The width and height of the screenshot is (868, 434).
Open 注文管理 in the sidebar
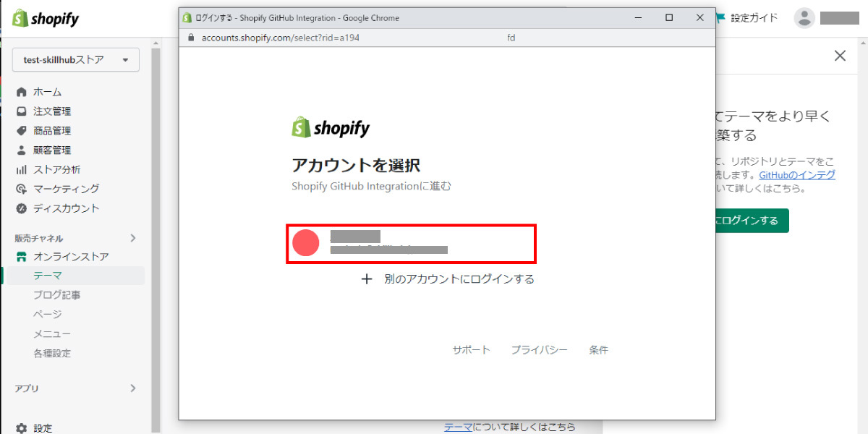52,111
